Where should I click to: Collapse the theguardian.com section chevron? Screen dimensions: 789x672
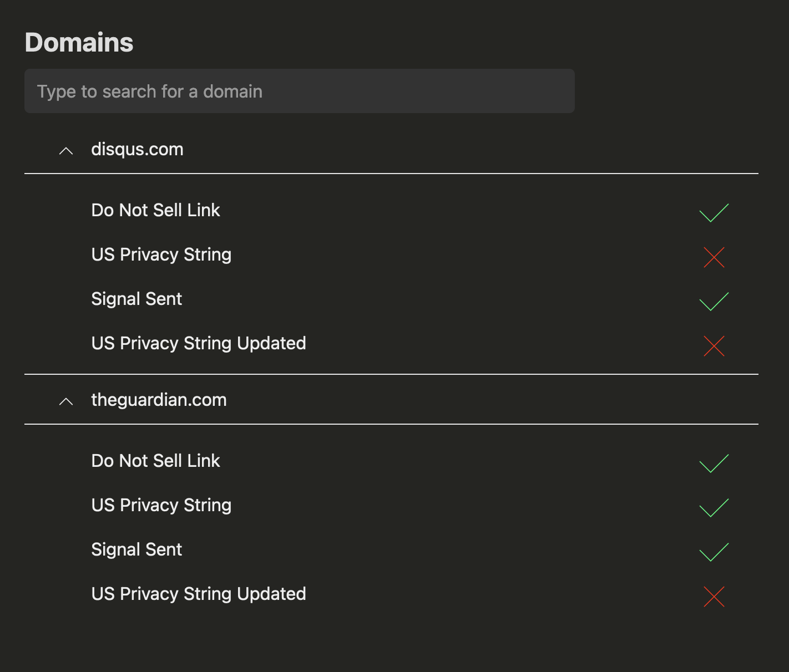[x=66, y=401]
